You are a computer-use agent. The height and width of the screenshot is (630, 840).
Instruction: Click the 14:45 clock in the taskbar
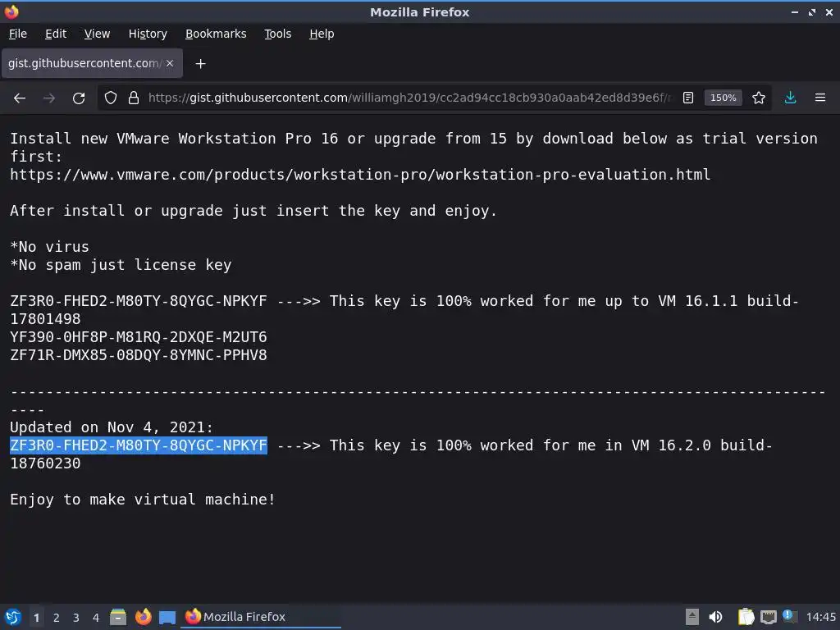(x=820, y=617)
